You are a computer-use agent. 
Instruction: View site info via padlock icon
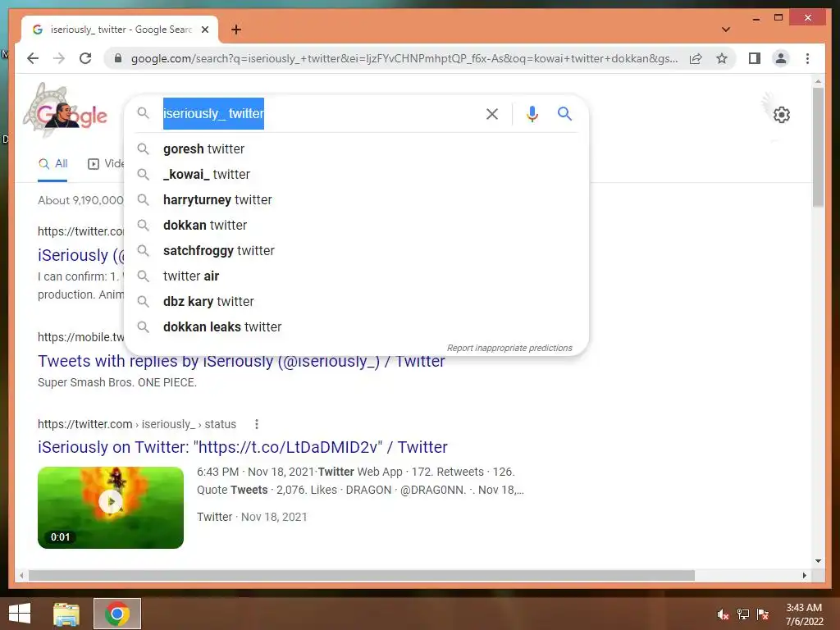(118, 58)
